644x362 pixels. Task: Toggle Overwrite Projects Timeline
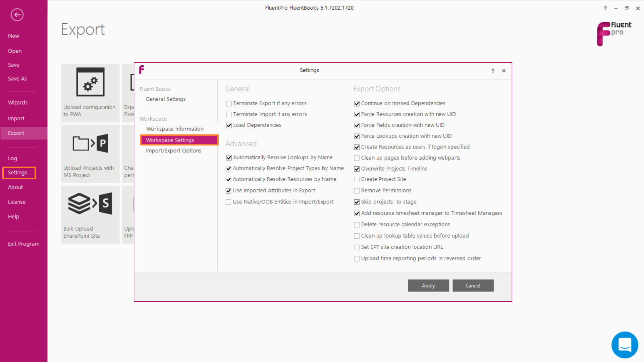pos(357,169)
